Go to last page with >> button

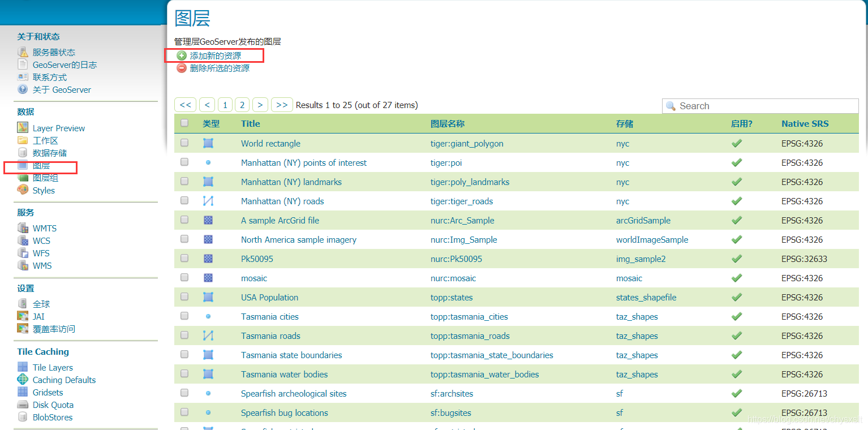coord(282,105)
